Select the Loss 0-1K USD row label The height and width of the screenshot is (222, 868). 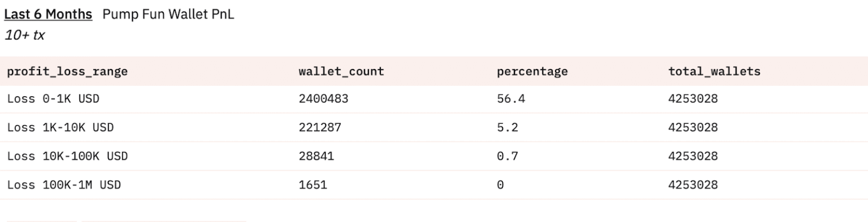53,99
